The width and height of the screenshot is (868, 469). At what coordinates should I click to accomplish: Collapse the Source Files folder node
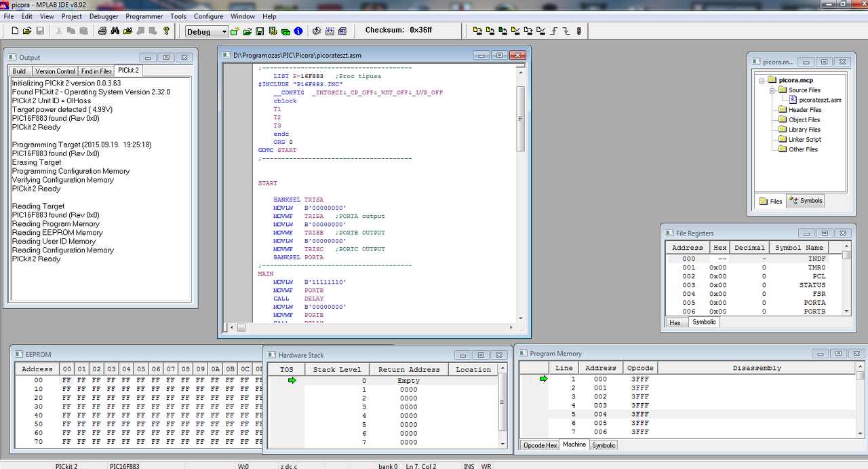click(x=772, y=90)
